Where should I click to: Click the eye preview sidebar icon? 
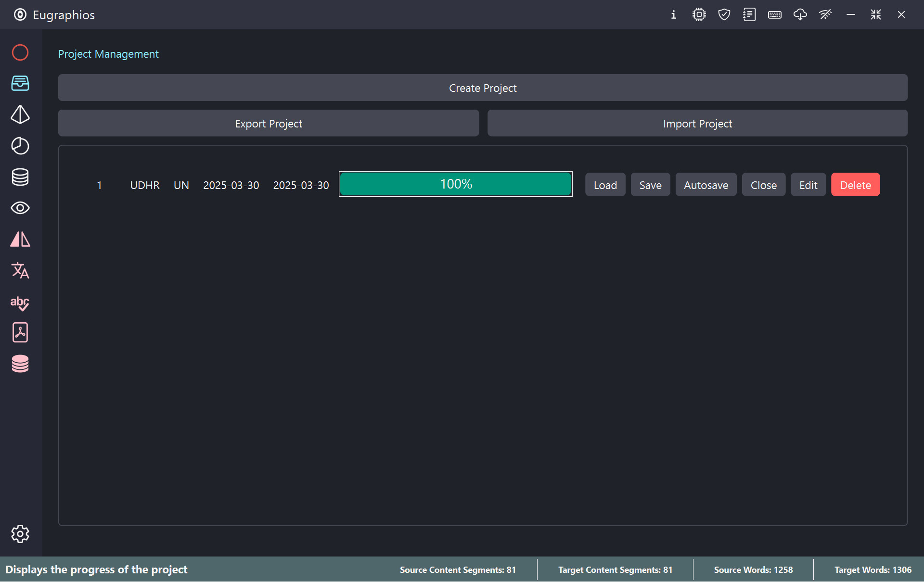[x=20, y=208]
